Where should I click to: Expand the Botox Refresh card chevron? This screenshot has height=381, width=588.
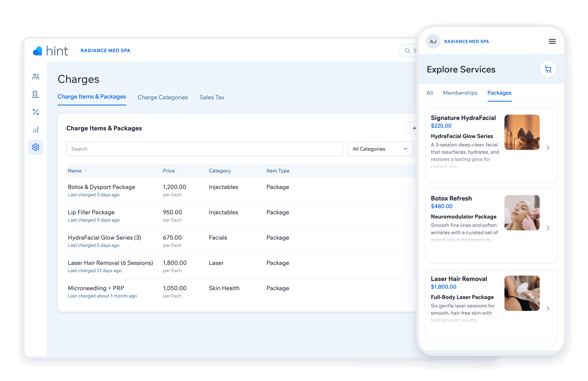pyautogui.click(x=548, y=228)
